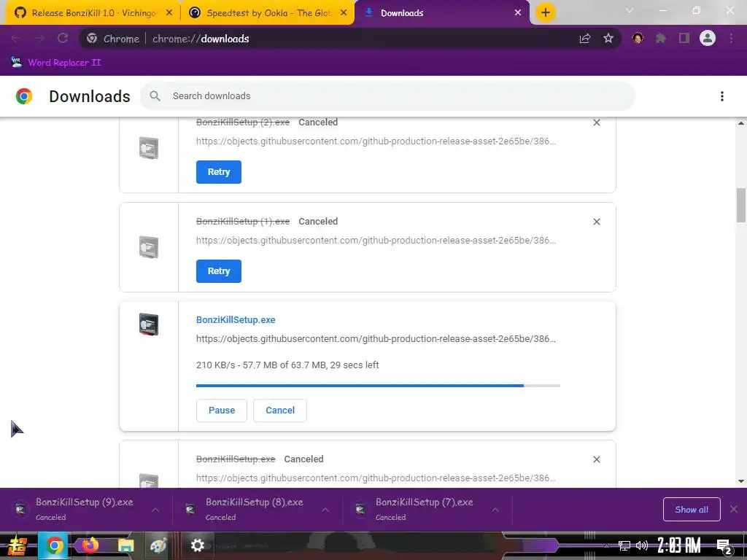Toggle the browser side panel
This screenshot has width=747, height=560.
click(x=684, y=38)
